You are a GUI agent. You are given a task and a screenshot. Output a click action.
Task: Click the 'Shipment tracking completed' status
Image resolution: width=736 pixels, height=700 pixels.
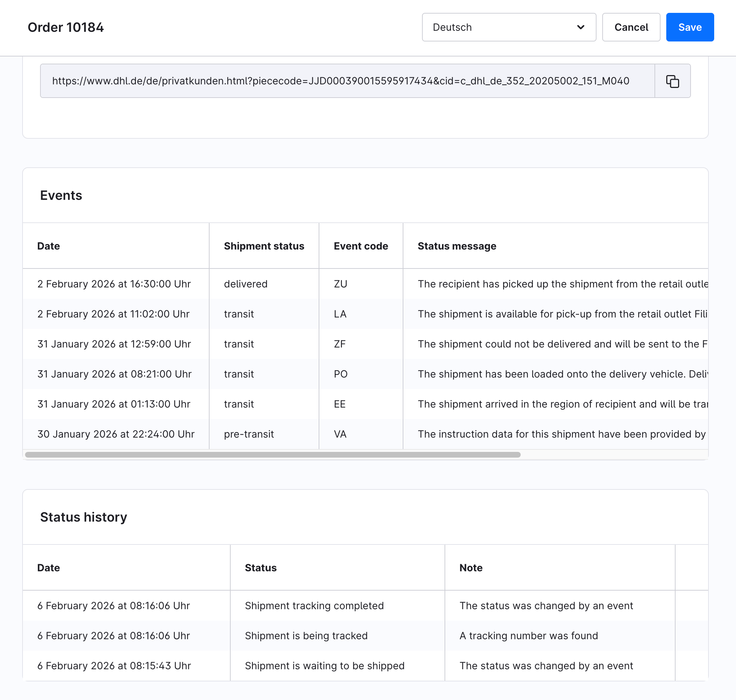(x=314, y=606)
